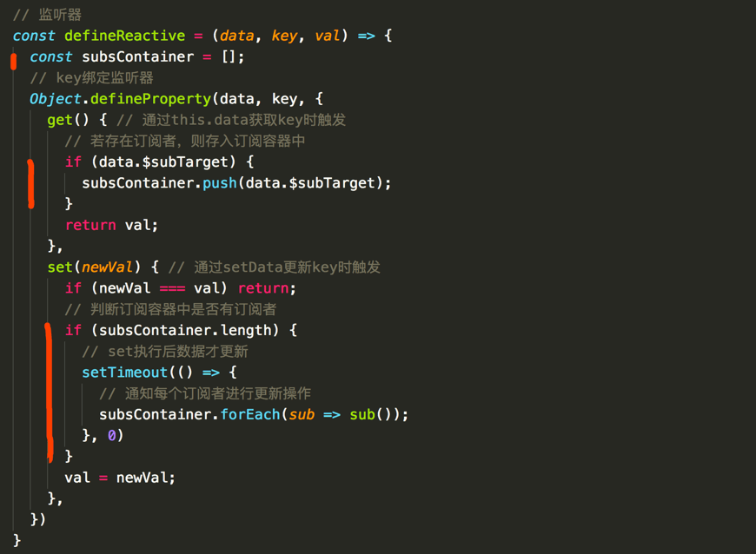Click the purple 0 delay argument
Screen dimensions: 756x554
tap(112, 436)
